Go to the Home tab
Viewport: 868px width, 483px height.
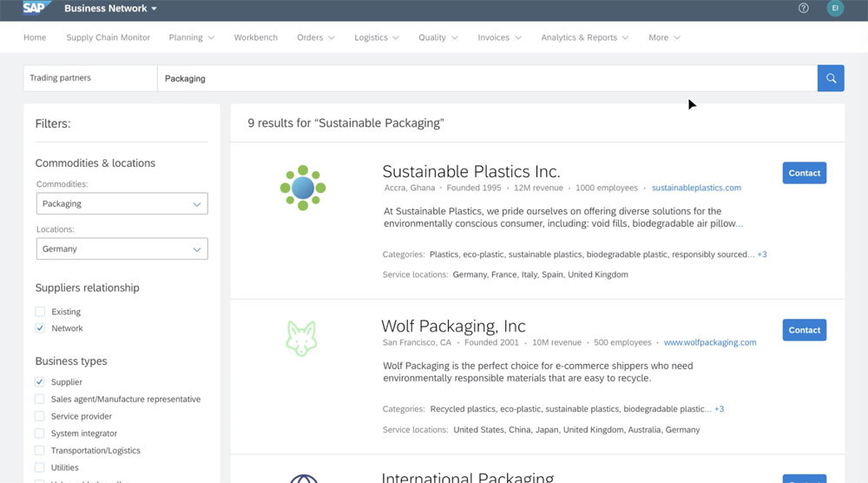tap(35, 37)
